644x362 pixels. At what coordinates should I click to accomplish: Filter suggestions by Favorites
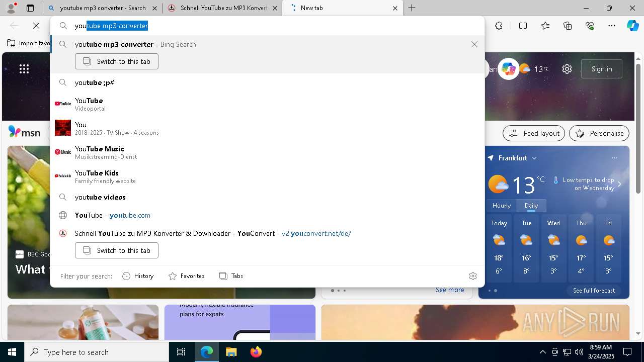pyautogui.click(x=186, y=276)
